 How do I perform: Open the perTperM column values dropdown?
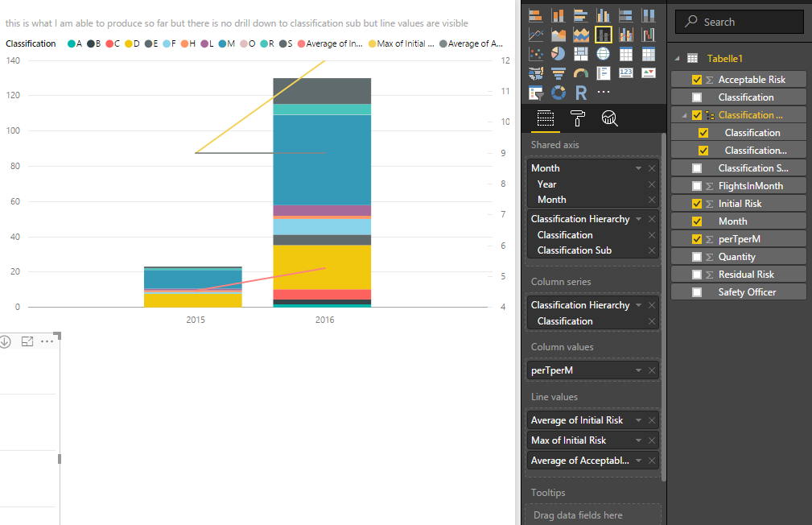[638, 370]
